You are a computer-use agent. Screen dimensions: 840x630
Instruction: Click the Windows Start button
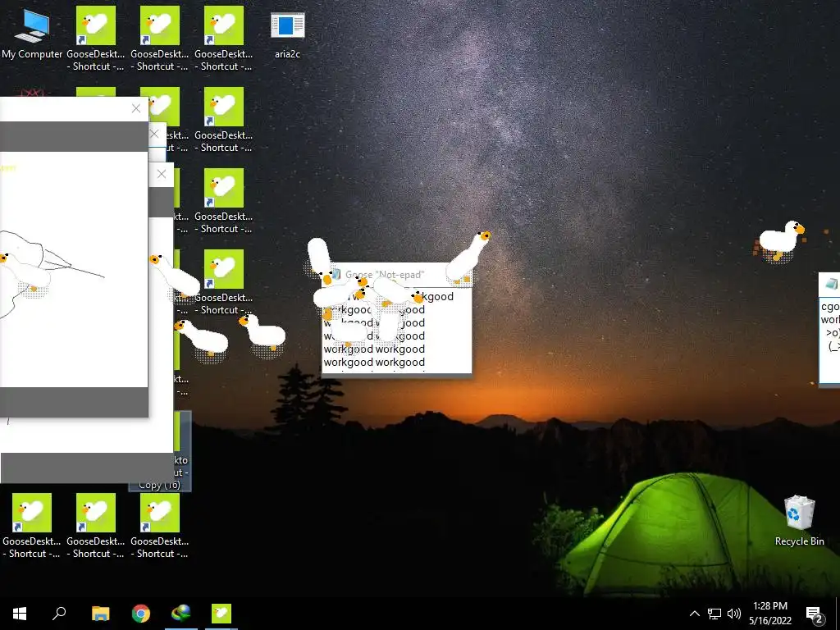click(20, 614)
